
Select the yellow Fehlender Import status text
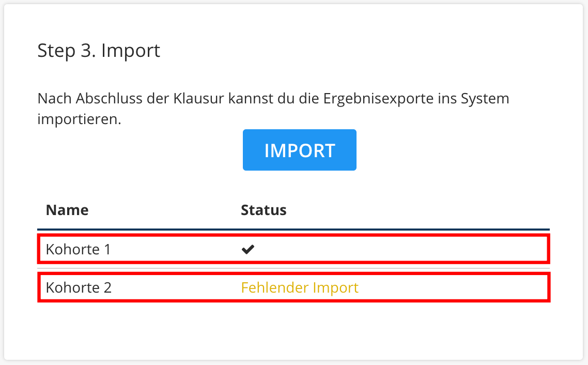pos(300,288)
